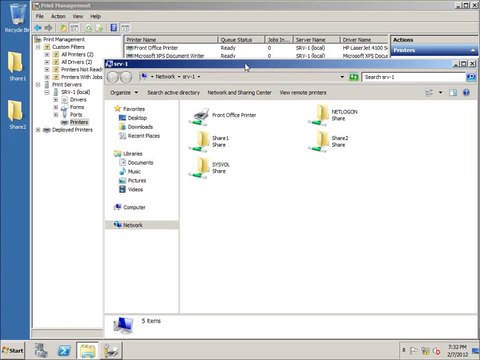
Task: Open the Action menu
Action: coord(58,16)
